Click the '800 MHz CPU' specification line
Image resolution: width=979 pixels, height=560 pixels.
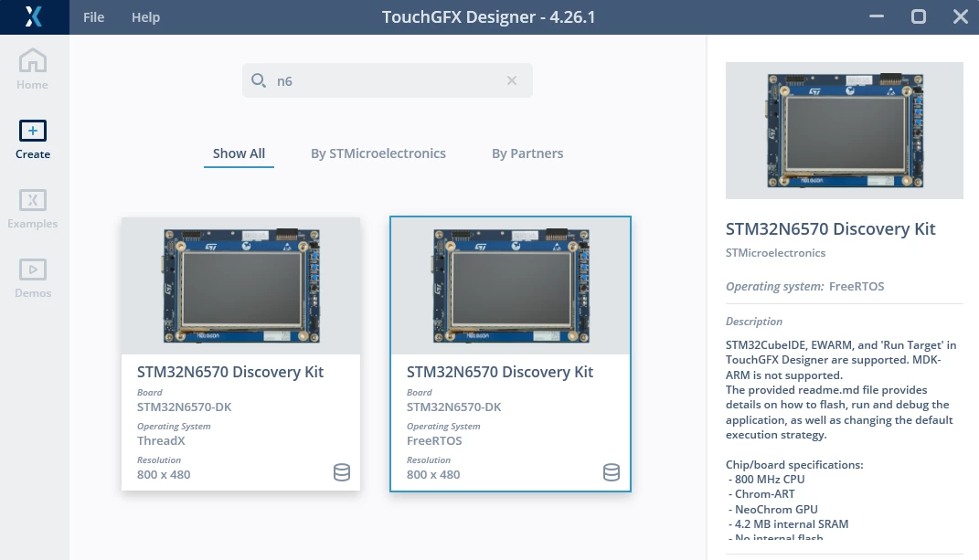(x=767, y=480)
